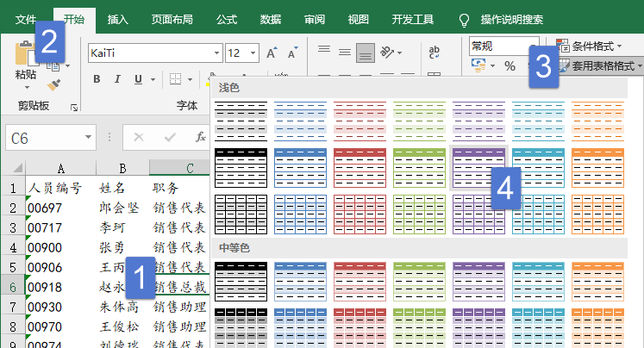Click the wrap text icon
The image size is (644, 348).
tap(435, 53)
